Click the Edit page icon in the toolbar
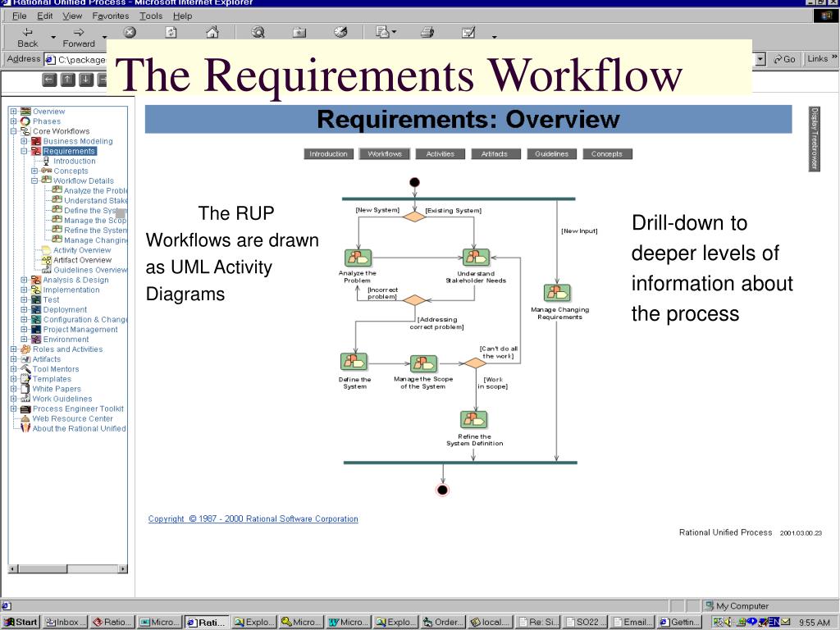Screen dimensions: 840x630 tap(468, 33)
